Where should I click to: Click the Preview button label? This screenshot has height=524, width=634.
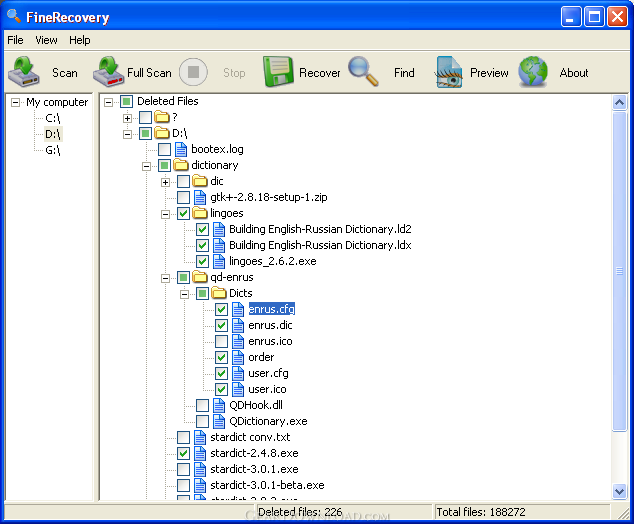click(489, 73)
